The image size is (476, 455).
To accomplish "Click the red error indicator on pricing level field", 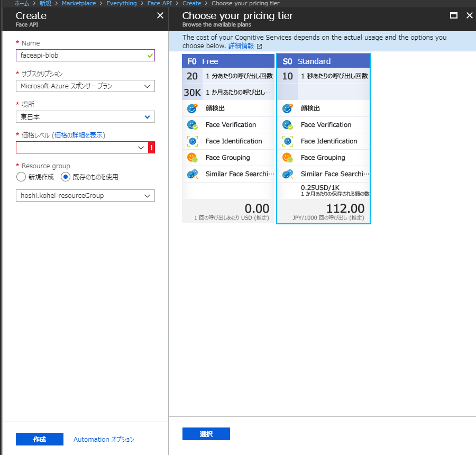I will (151, 148).
